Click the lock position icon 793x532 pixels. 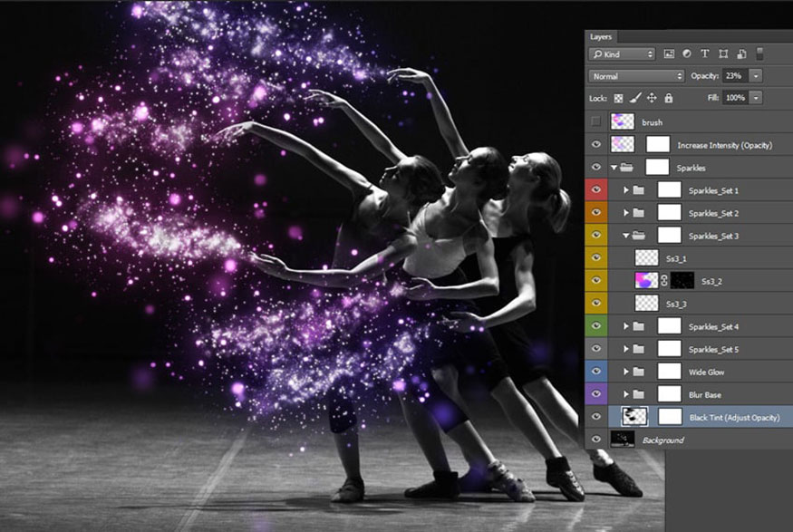tap(652, 98)
